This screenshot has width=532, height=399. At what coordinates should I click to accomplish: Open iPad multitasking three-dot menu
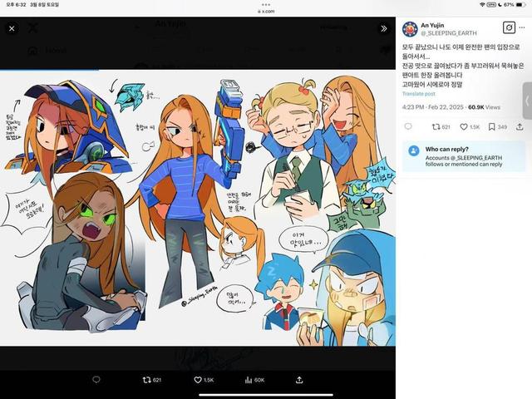click(266, 5)
